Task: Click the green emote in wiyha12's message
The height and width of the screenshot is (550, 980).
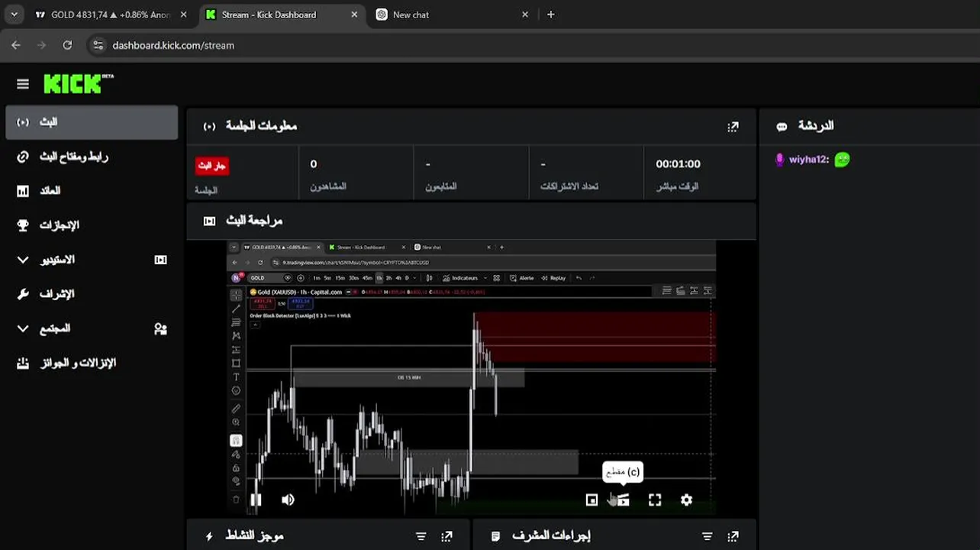Action: click(x=842, y=160)
